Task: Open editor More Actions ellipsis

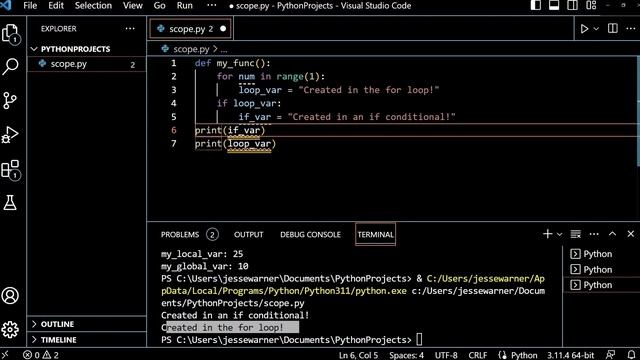Action: (631, 29)
